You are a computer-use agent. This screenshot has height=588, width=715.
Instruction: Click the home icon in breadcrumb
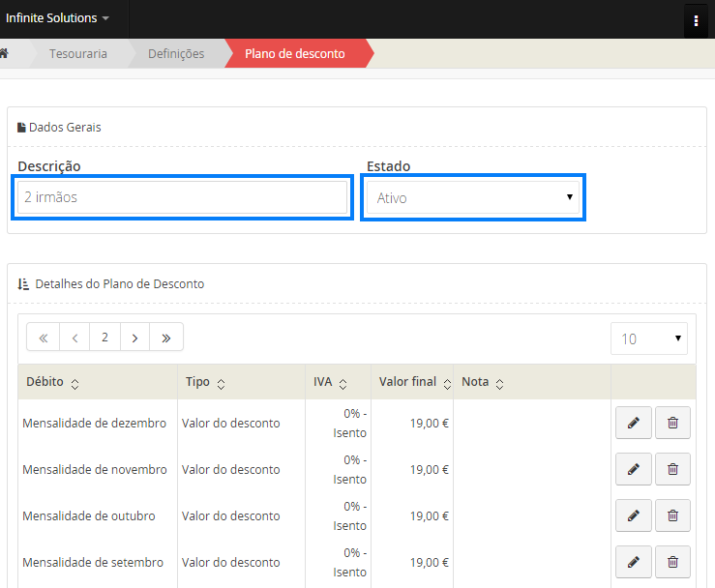(x=5, y=53)
